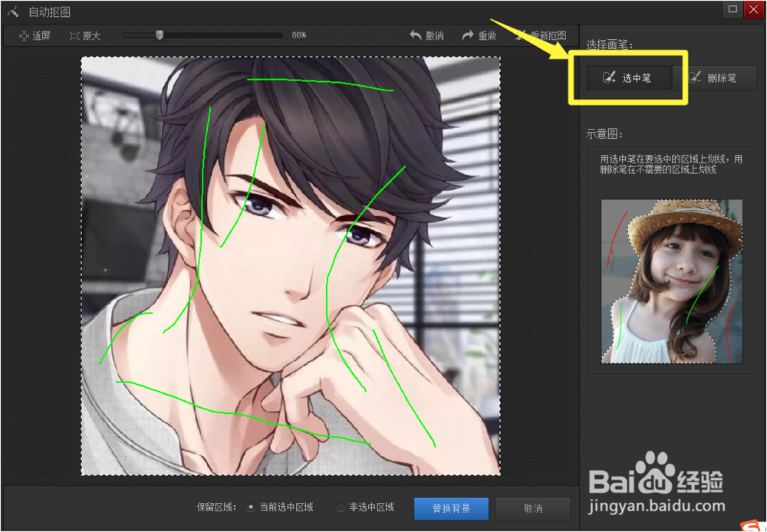
Task: Click the example girl thumbnail image
Action: 672,281
